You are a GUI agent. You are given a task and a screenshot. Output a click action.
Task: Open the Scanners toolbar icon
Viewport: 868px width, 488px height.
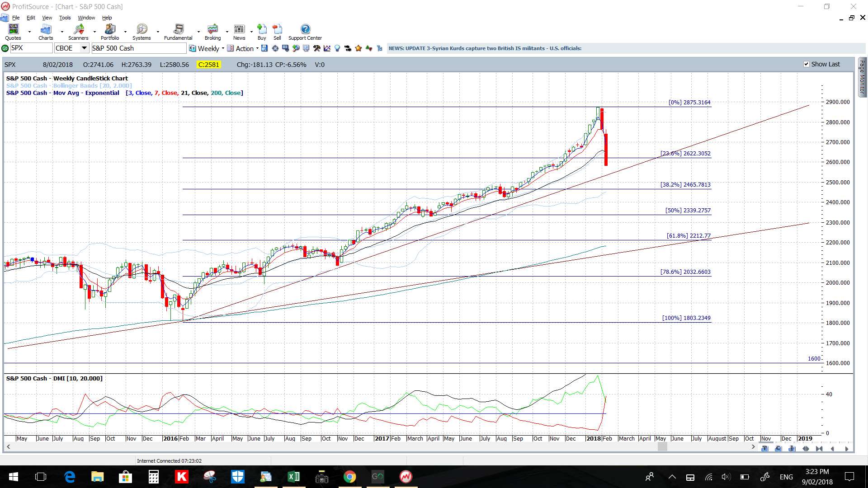(x=79, y=30)
